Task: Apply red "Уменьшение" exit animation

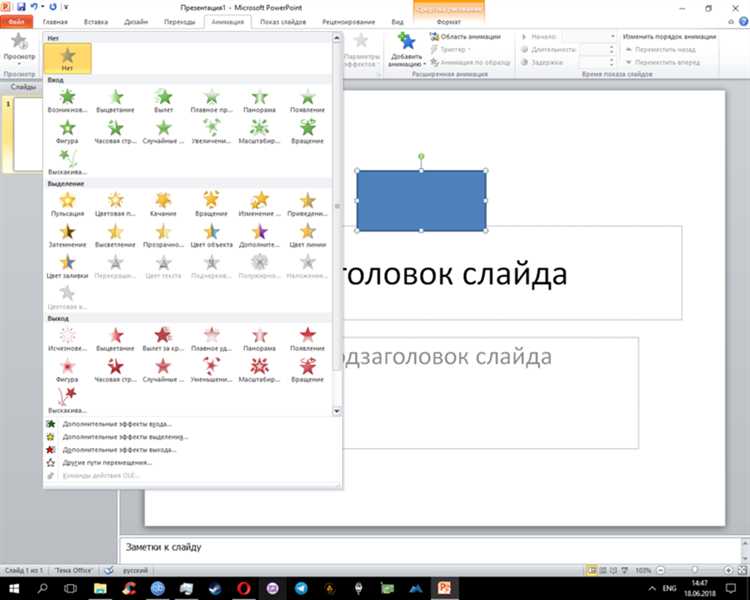Action: pyautogui.click(x=211, y=371)
